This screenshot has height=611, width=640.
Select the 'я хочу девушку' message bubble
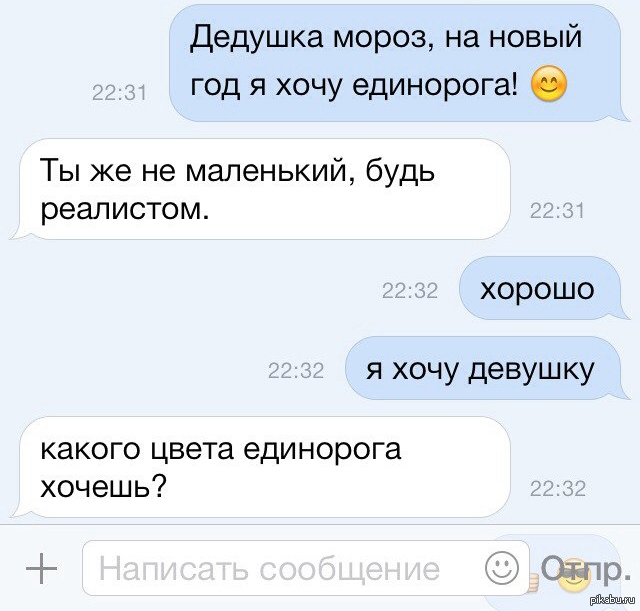[487, 368]
